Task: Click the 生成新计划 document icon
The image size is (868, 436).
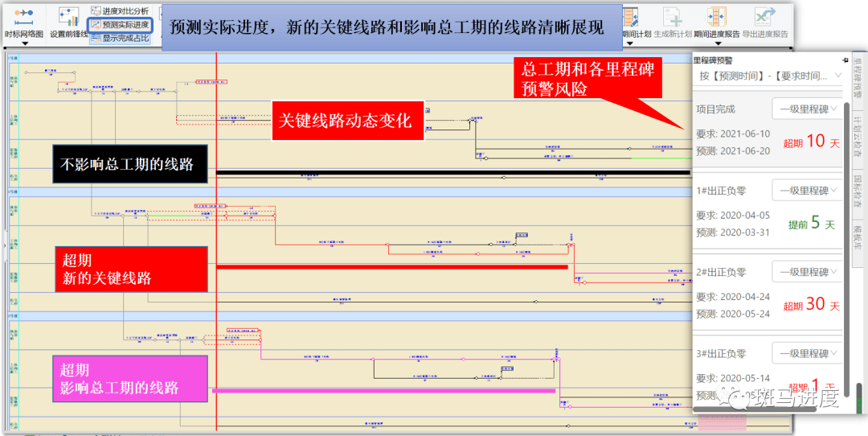Action: [x=672, y=17]
